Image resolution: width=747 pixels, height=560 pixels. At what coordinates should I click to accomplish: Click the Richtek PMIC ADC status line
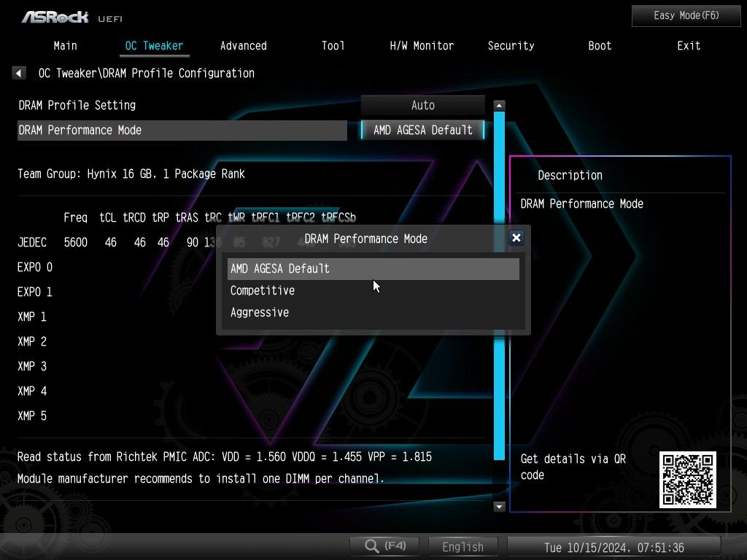[x=225, y=456]
